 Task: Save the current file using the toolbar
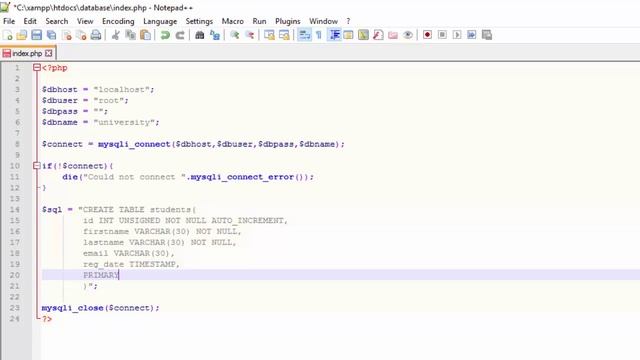point(37,35)
